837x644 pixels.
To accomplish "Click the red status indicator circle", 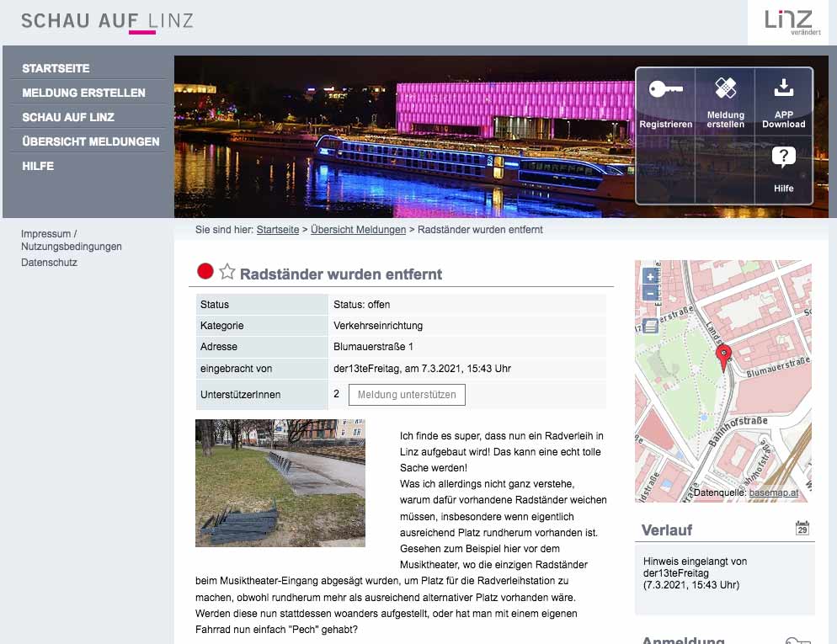I will 205,271.
